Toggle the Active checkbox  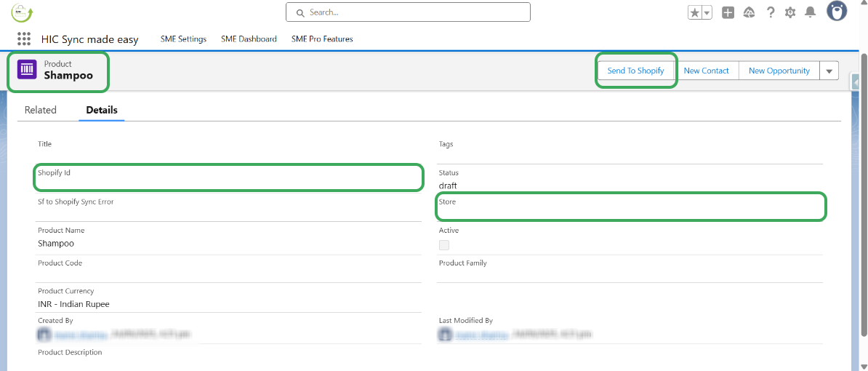444,244
